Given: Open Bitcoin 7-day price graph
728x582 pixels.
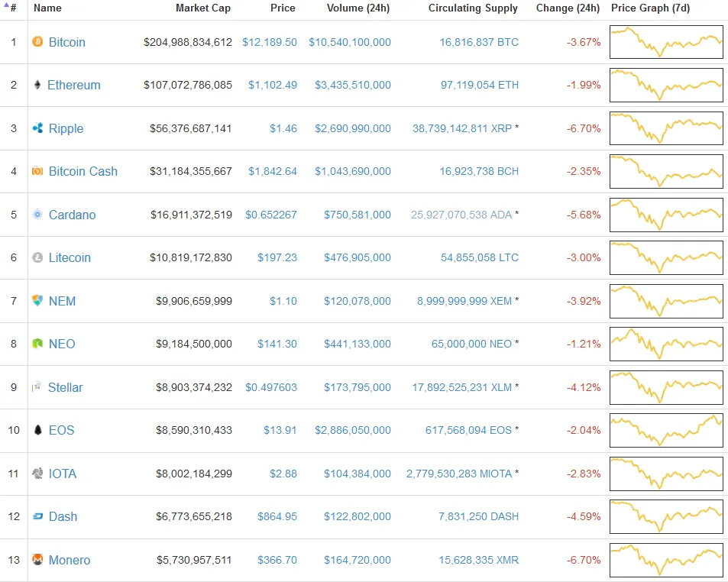Looking at the screenshot, I should 666,42.
